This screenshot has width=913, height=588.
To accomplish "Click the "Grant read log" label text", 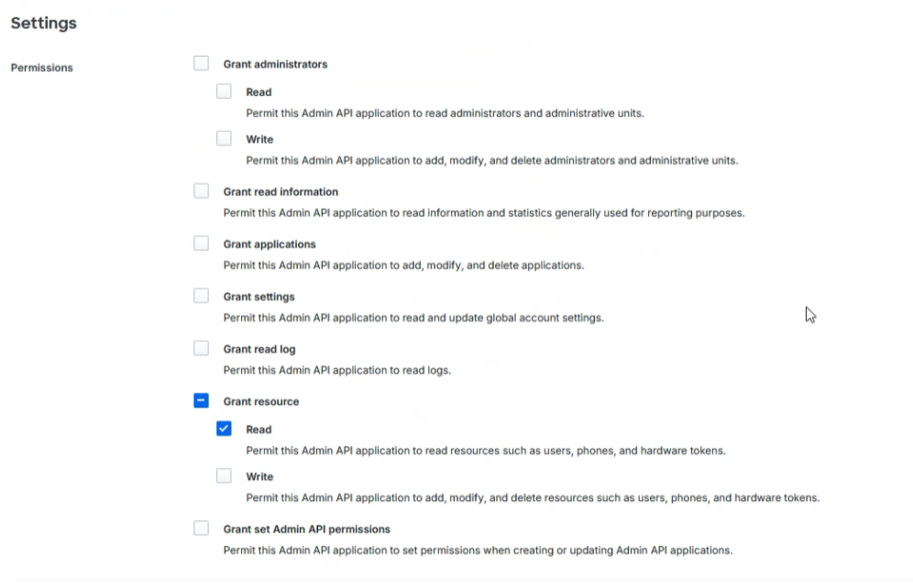I will [x=259, y=349].
